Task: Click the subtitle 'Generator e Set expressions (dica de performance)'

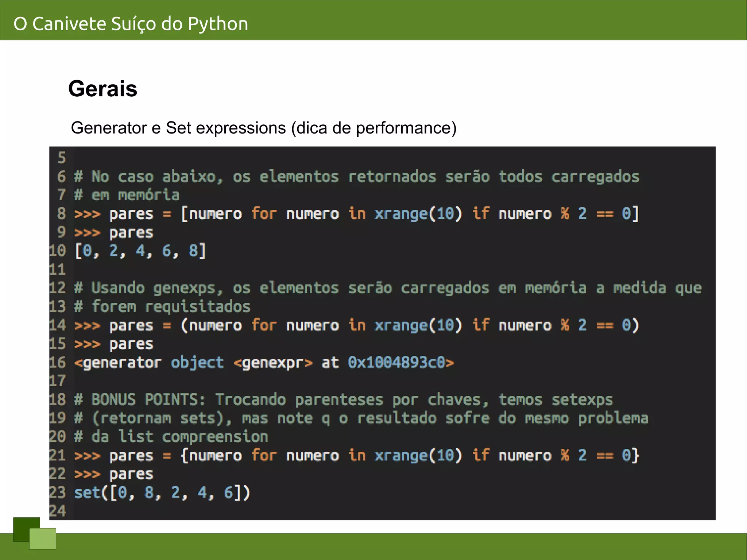Action: (264, 128)
